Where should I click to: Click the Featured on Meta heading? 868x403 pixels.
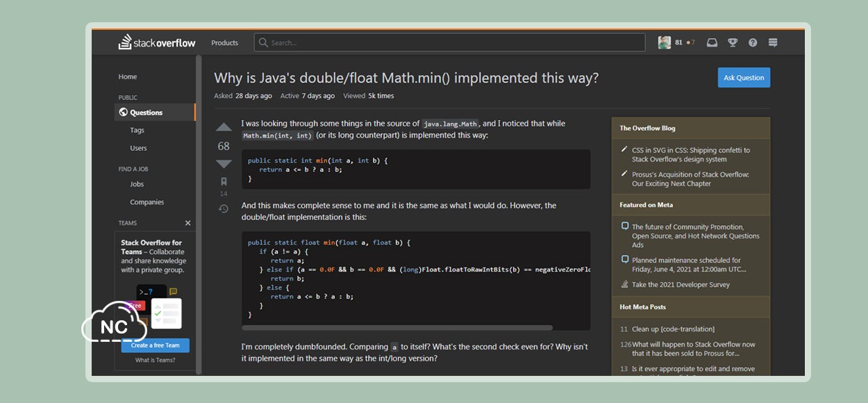click(x=646, y=206)
